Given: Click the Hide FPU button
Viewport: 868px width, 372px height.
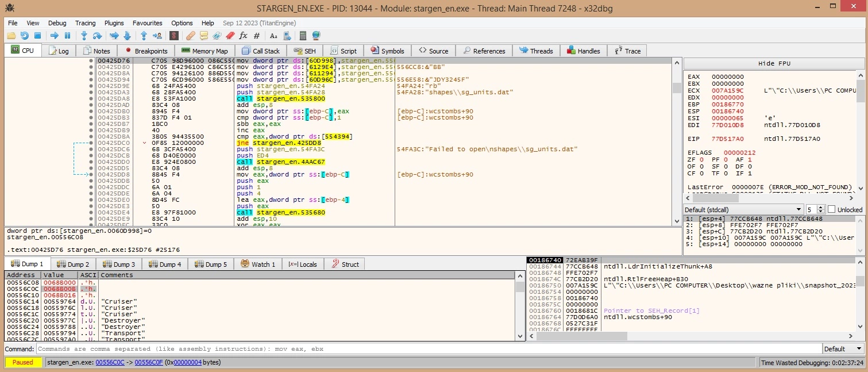Looking at the screenshot, I should (774, 63).
